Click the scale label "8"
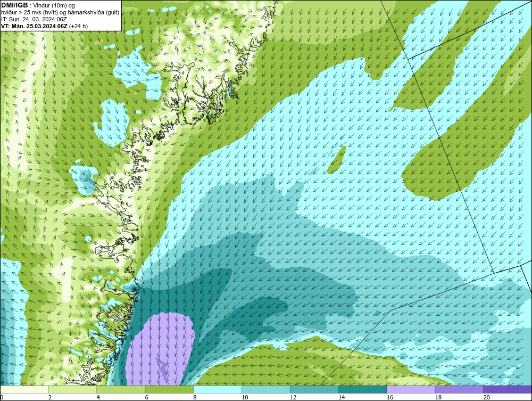532x401 pixels. pyautogui.click(x=195, y=397)
